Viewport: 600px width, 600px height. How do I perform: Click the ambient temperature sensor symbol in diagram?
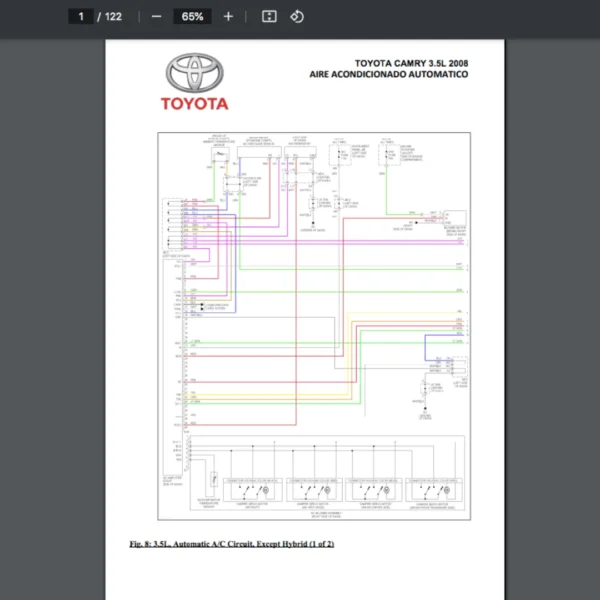(219, 154)
